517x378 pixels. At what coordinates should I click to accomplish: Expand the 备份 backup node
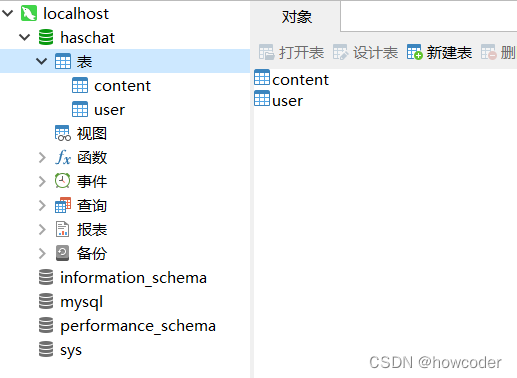coord(42,254)
